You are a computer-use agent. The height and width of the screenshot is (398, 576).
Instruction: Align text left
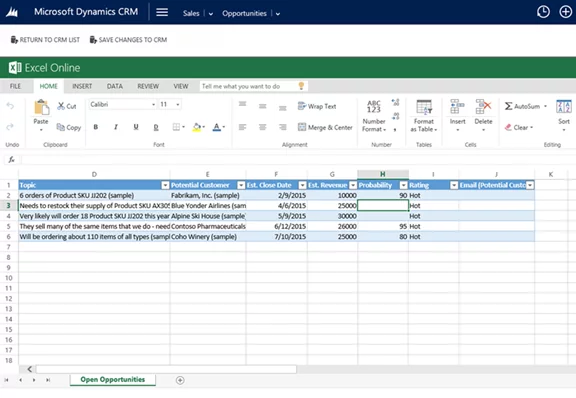point(242,127)
